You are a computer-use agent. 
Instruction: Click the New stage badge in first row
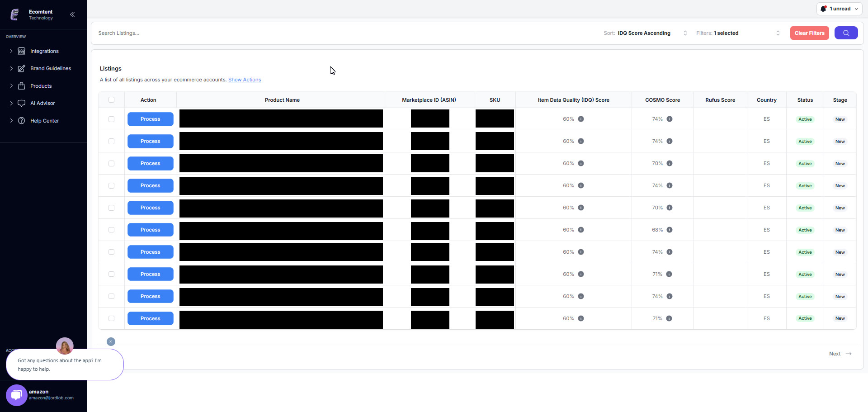[840, 119]
